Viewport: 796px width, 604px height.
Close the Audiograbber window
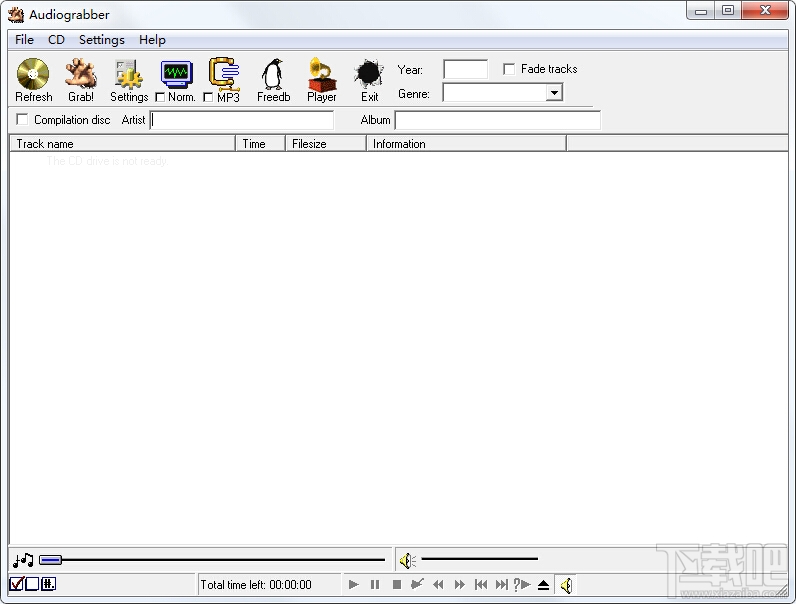pyautogui.click(x=765, y=11)
